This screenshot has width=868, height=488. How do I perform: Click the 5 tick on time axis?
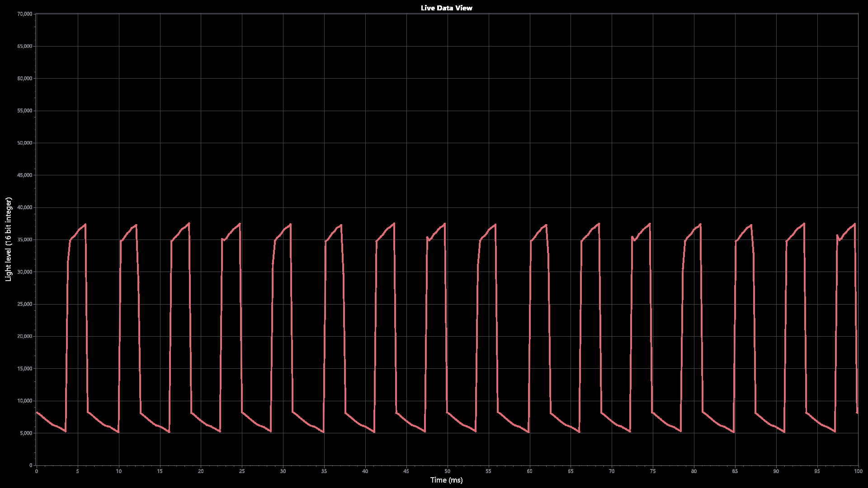click(x=78, y=471)
